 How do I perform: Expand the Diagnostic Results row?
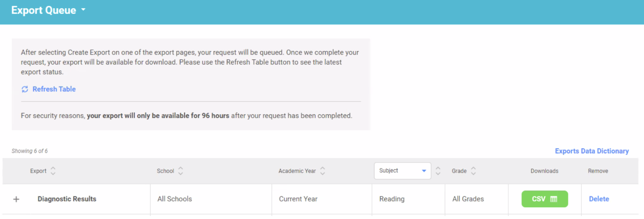tap(16, 199)
